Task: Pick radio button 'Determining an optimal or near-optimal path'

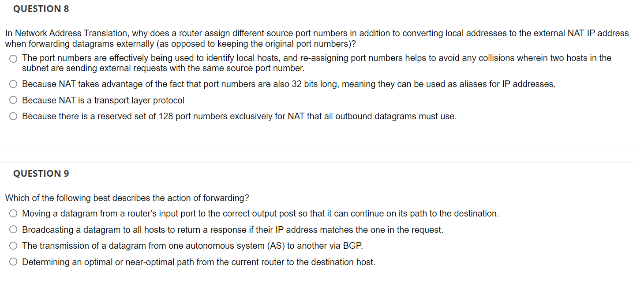Action: pos(14,262)
